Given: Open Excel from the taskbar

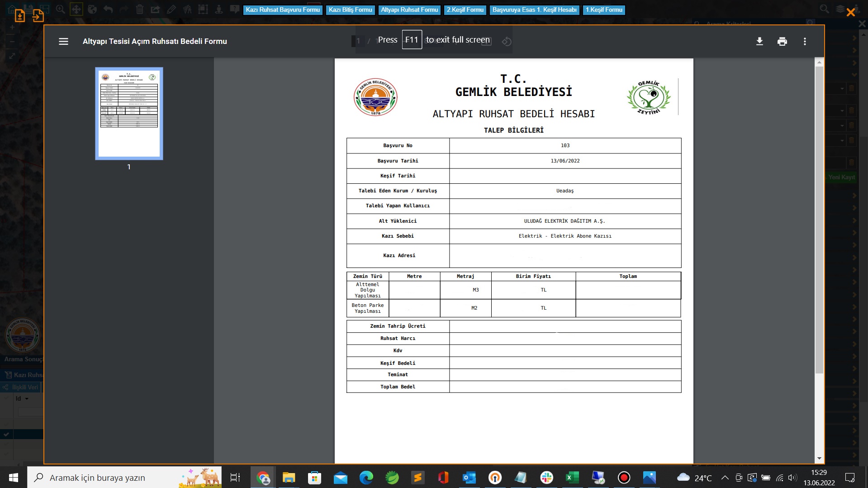Looking at the screenshot, I should 572,478.
